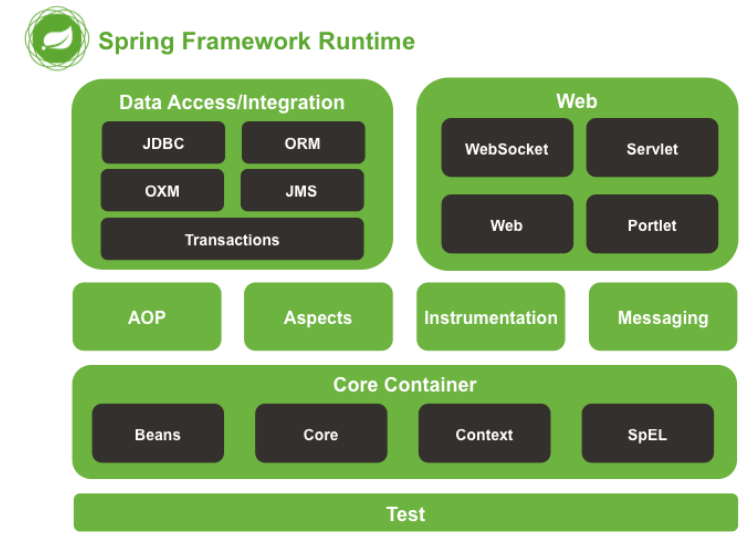Viewport: 754px width, 549px height.
Task: Select the Data Access/Integration heading
Action: [232, 102]
